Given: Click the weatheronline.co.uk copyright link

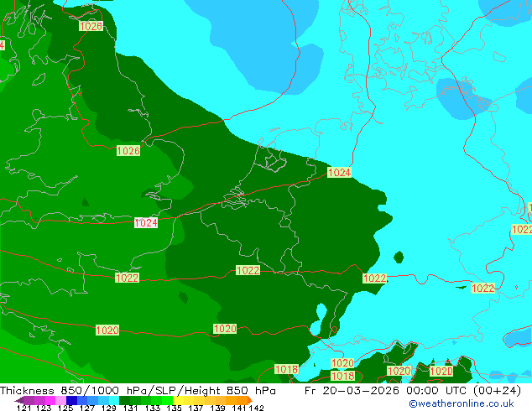Looking at the screenshot, I should (461, 403).
